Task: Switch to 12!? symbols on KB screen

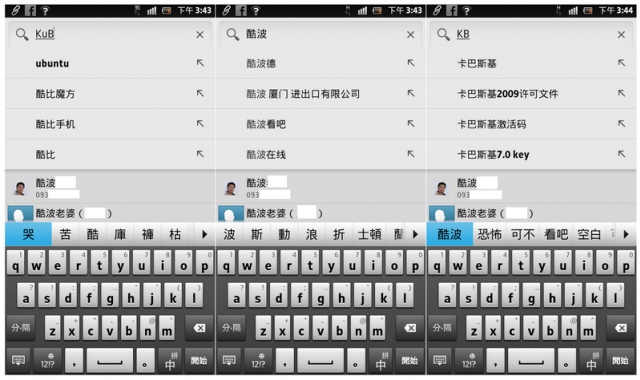Action: coord(469,360)
